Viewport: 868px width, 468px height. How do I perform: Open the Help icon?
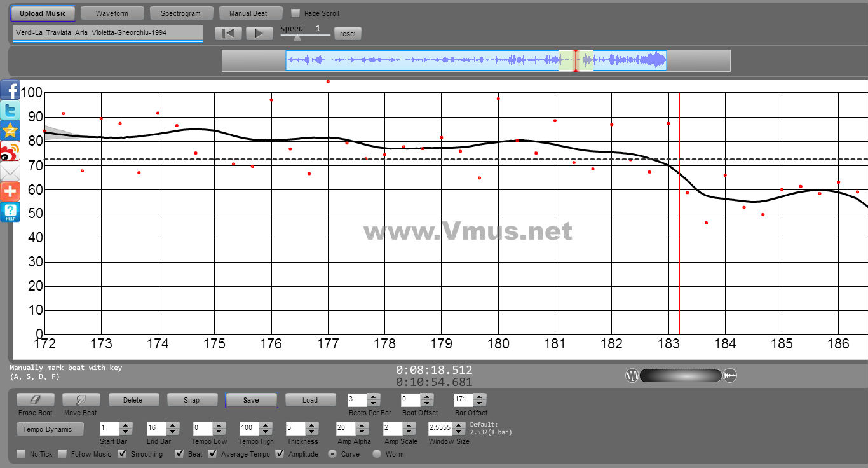pyautogui.click(x=10, y=212)
